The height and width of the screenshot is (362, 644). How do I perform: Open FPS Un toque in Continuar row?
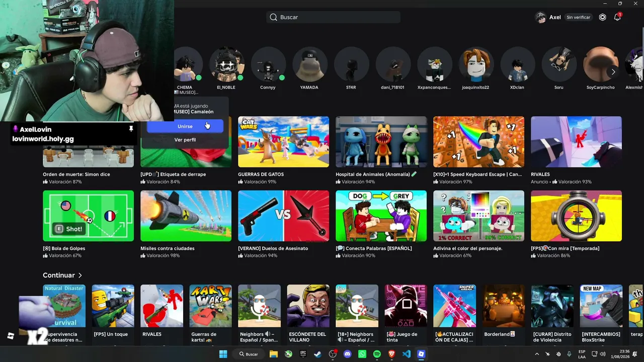click(x=113, y=306)
